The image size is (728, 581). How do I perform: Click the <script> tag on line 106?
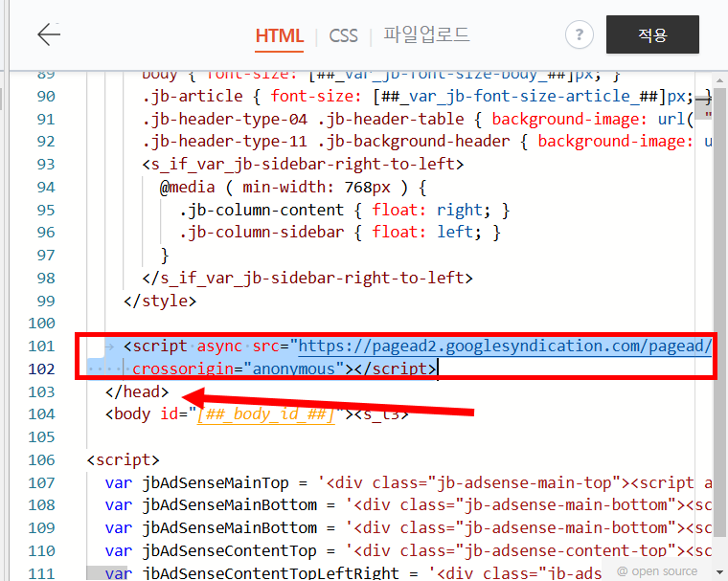coord(123,460)
